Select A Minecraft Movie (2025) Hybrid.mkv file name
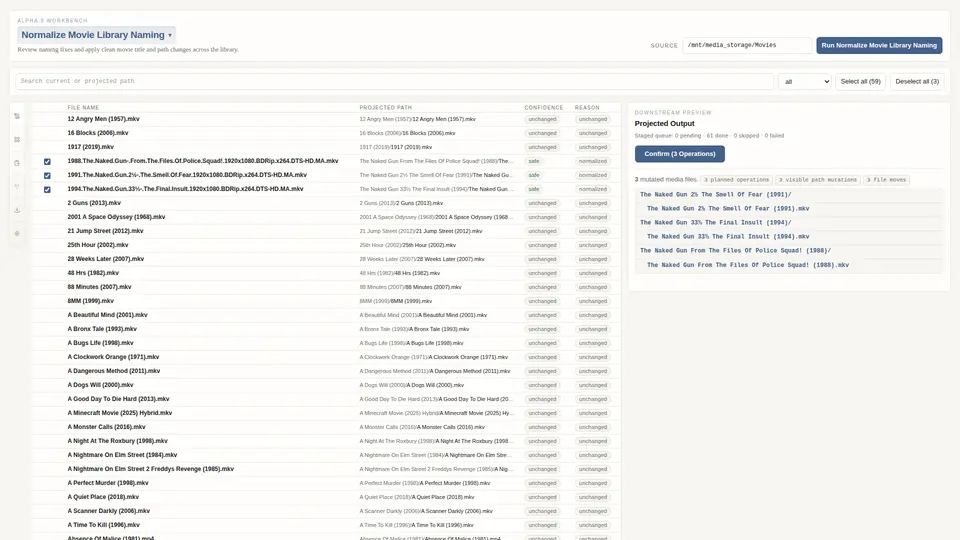 pos(120,413)
